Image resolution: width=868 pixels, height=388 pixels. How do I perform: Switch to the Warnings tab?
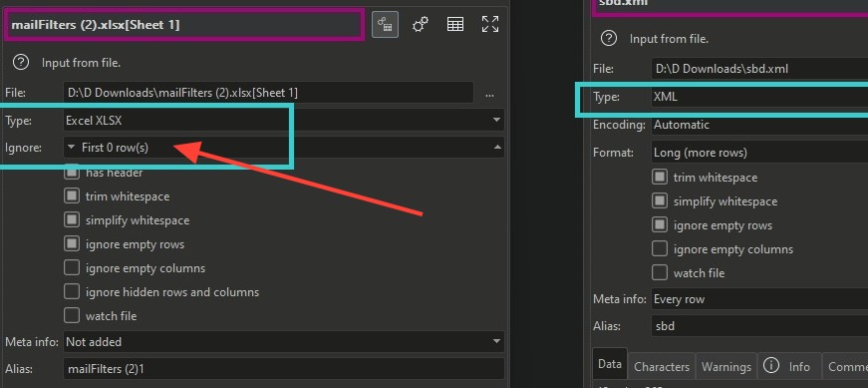[726, 366]
